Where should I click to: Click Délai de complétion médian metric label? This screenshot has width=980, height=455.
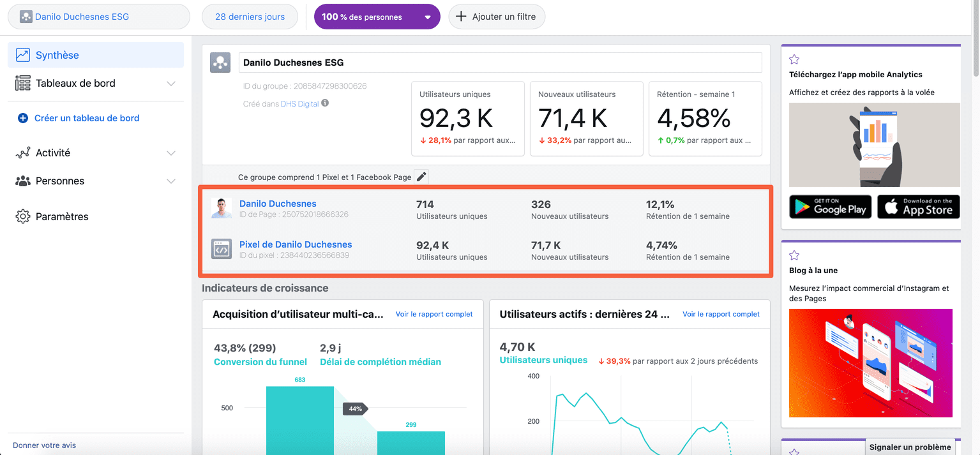tap(381, 362)
